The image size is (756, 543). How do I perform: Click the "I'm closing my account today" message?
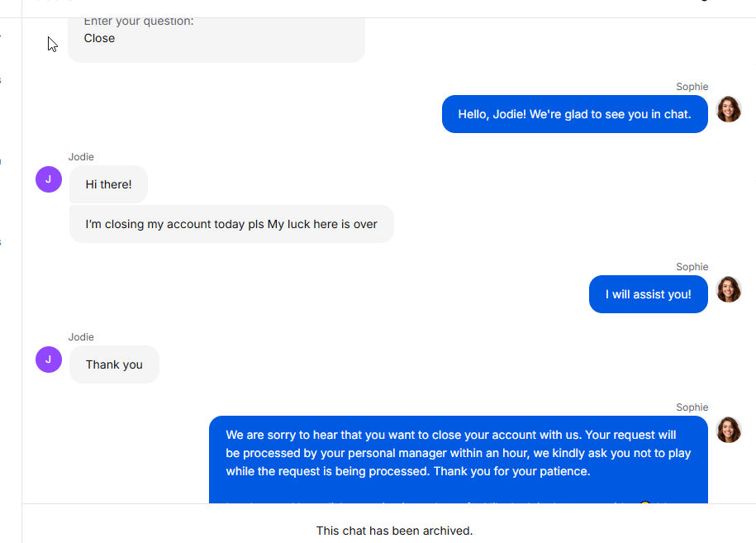tap(231, 224)
